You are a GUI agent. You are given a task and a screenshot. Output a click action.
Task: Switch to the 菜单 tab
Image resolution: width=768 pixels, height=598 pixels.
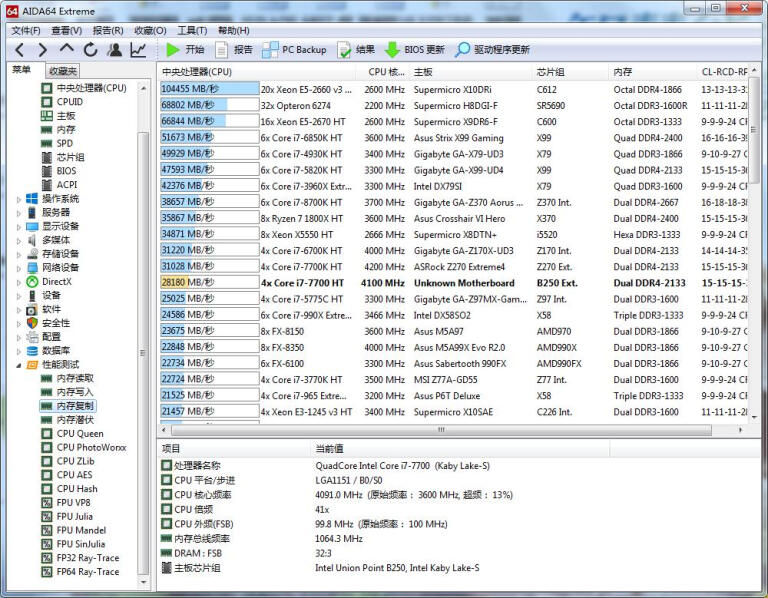pos(21,70)
